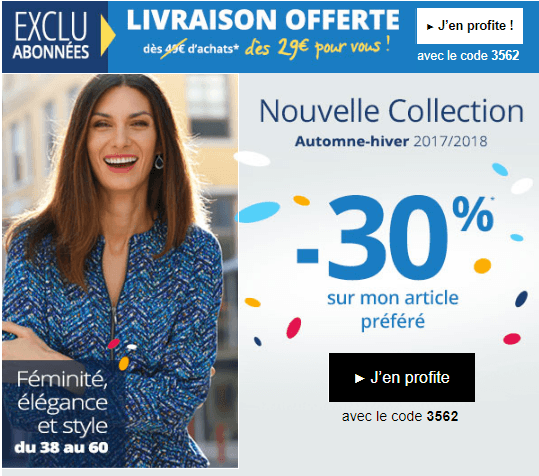The width and height of the screenshot is (539, 476).
Task: Click the play triangle in black button
Action: click(359, 378)
